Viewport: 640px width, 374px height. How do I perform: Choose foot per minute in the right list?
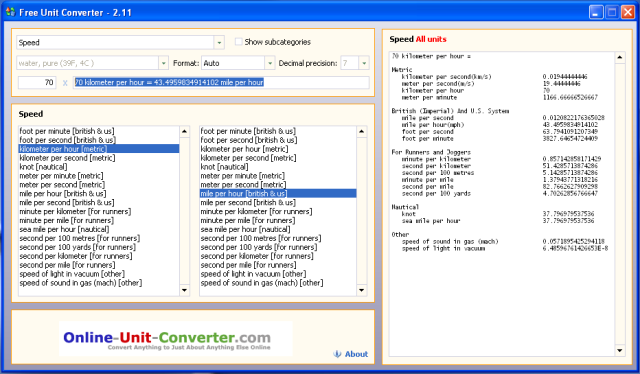click(278, 131)
